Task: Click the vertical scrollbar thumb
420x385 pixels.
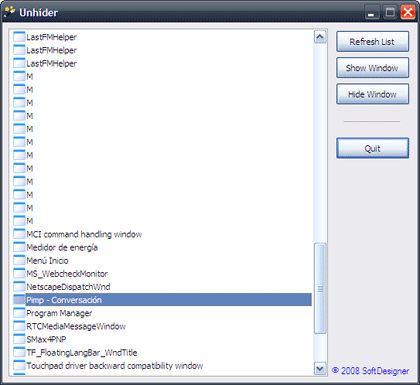Action: tap(320, 288)
